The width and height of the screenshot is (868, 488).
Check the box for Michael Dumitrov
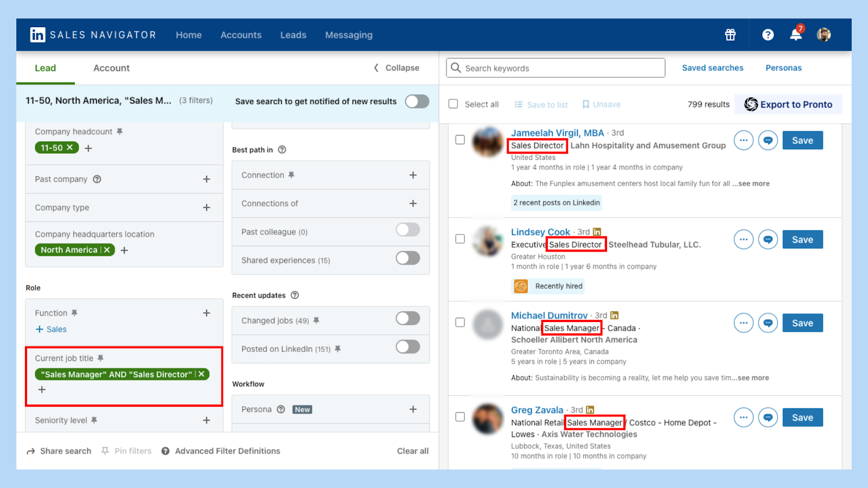click(x=460, y=323)
